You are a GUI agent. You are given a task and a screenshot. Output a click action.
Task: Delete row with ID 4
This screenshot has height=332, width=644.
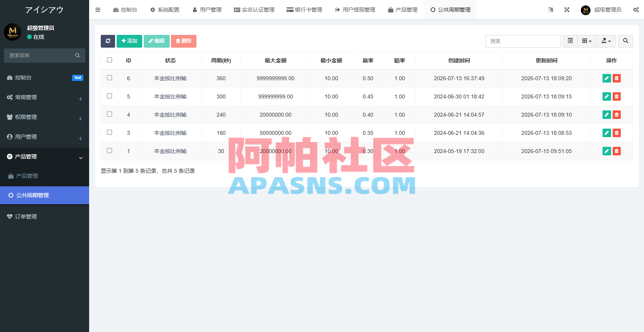(616, 115)
